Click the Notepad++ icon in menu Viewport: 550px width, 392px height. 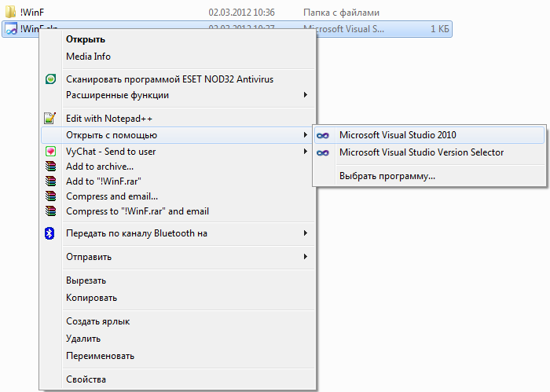pyautogui.click(x=49, y=118)
